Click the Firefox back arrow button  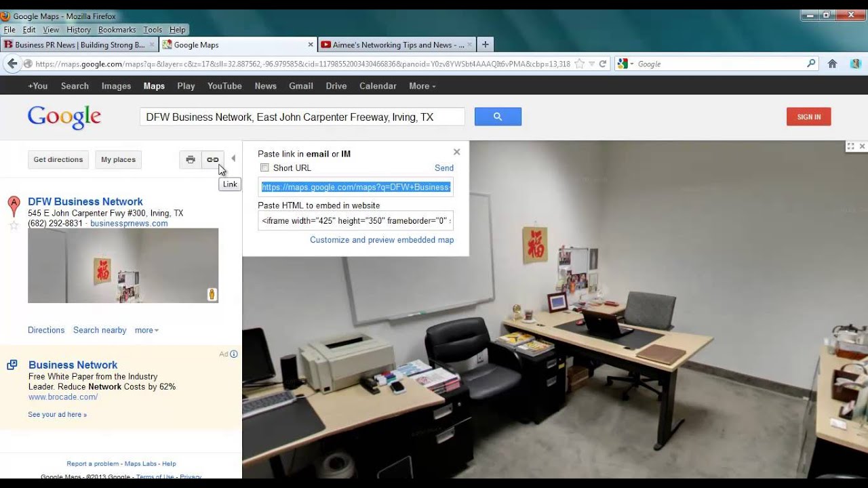click(x=12, y=64)
